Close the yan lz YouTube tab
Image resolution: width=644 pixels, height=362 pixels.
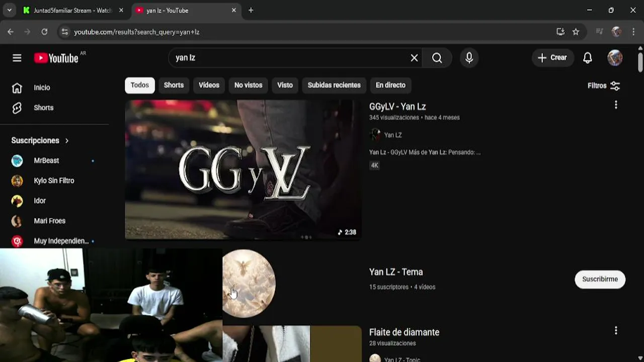click(234, 10)
